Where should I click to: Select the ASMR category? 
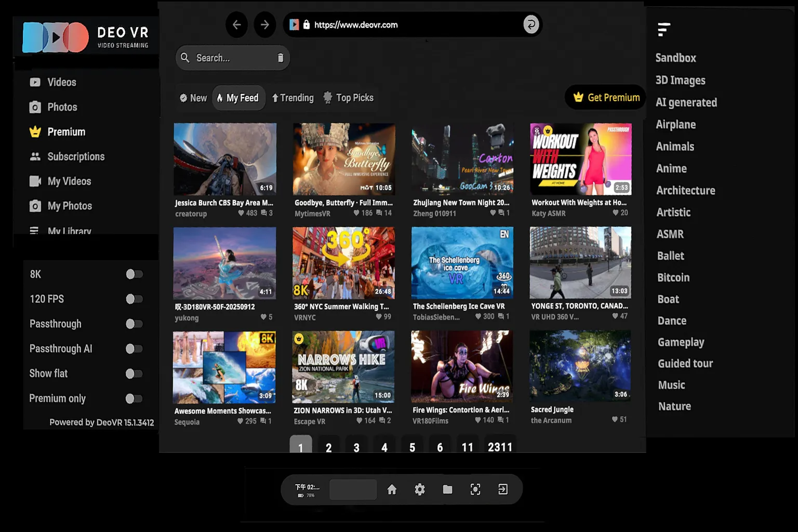tap(670, 234)
